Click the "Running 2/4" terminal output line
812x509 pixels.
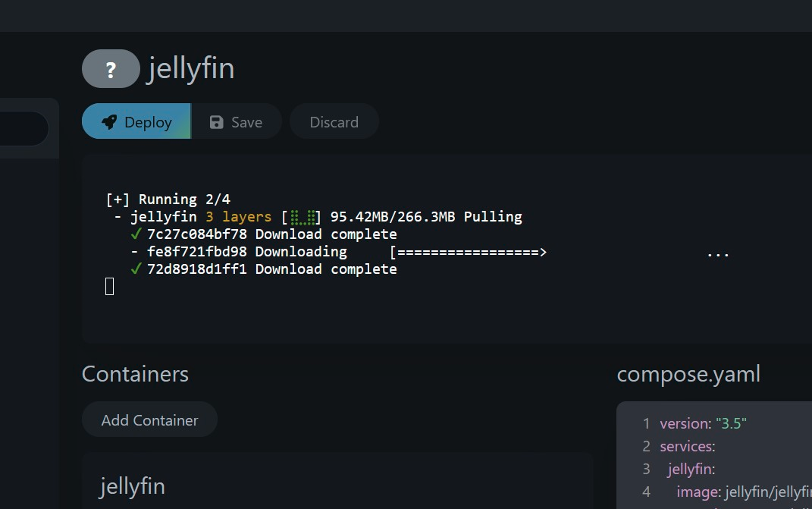pos(168,200)
